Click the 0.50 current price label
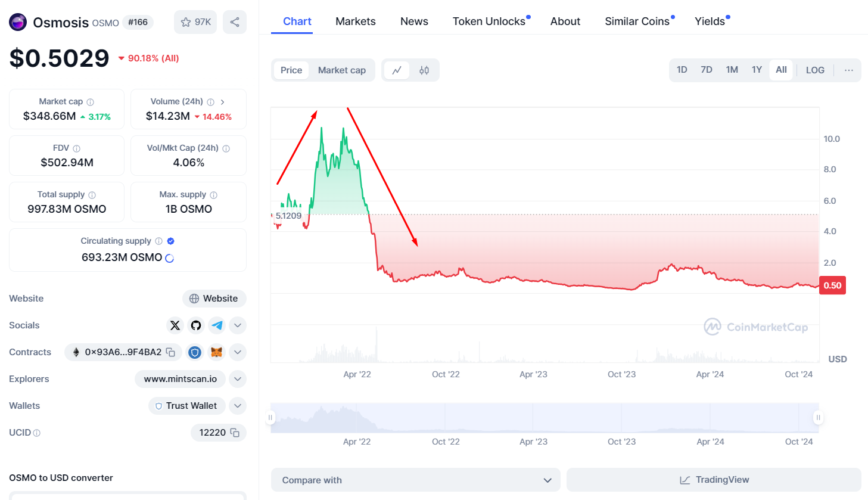The width and height of the screenshot is (868, 500). coord(832,285)
